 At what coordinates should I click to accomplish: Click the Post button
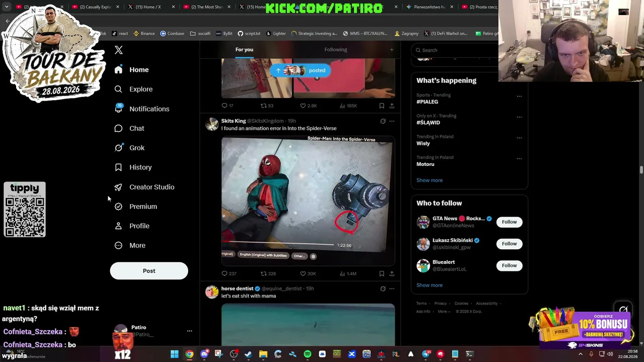coord(149,271)
